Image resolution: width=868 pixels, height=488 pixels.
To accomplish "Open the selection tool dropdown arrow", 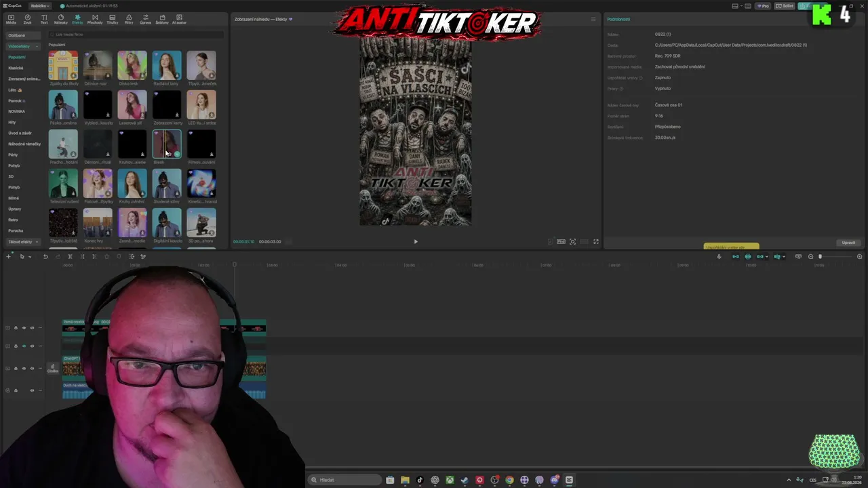I will [x=30, y=257].
